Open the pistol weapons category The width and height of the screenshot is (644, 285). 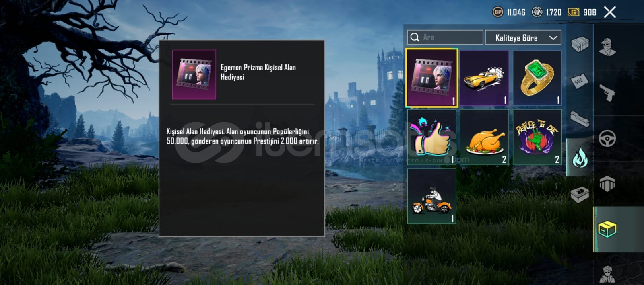[607, 93]
